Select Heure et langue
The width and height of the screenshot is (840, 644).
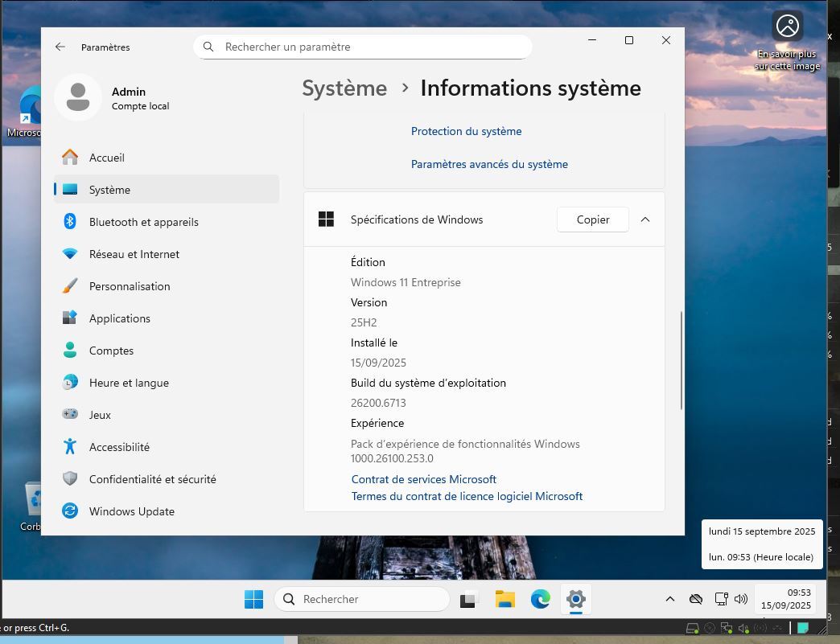coord(129,383)
